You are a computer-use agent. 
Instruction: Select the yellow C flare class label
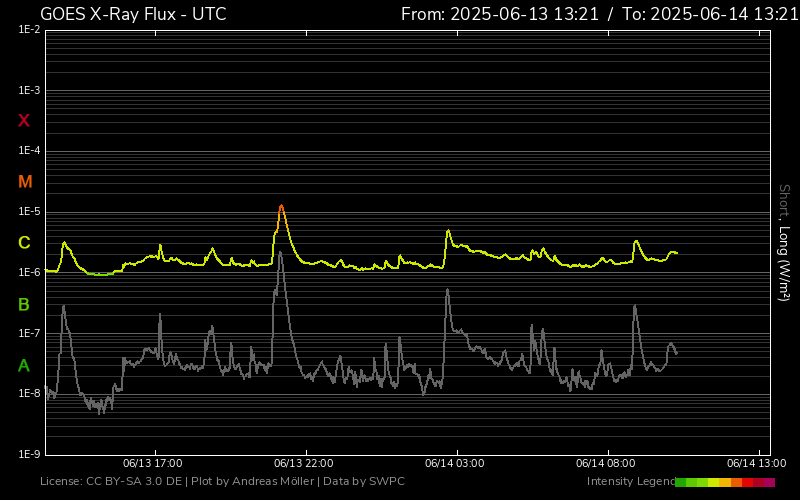tap(24, 243)
